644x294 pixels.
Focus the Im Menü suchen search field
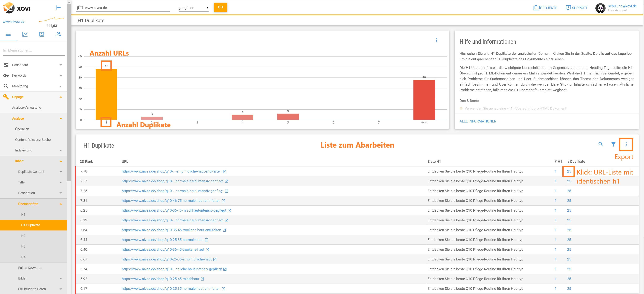pos(34,50)
